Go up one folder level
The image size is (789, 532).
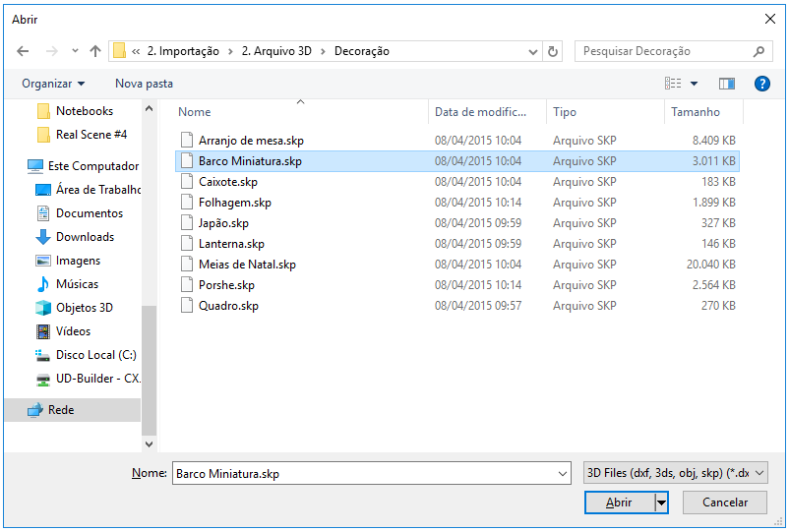tap(95, 51)
